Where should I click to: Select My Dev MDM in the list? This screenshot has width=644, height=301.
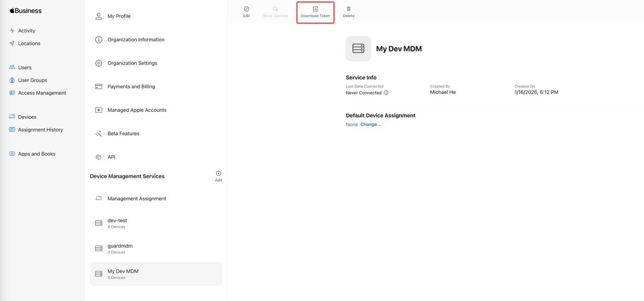[156, 274]
